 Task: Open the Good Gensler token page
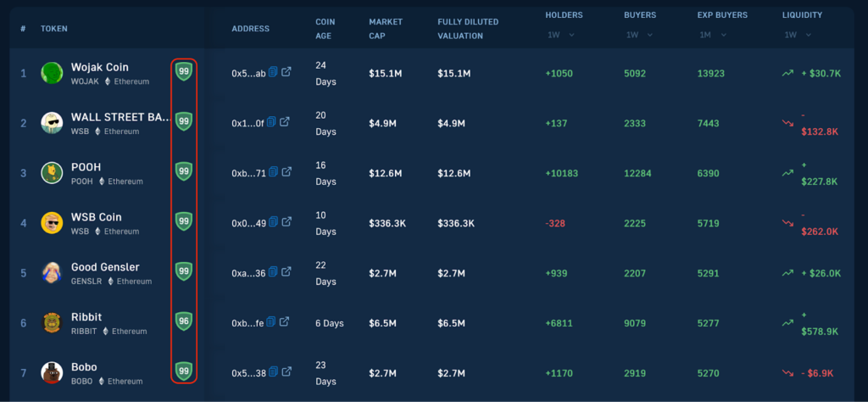click(x=105, y=267)
